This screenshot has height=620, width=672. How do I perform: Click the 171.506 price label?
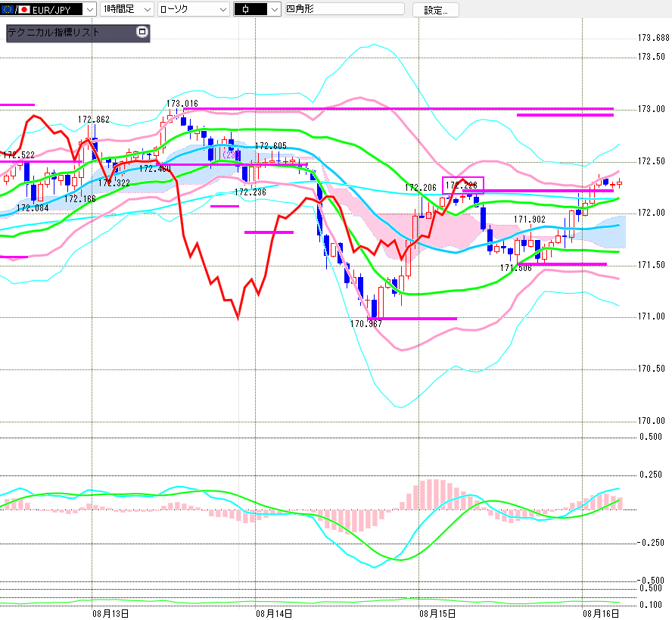(x=516, y=268)
